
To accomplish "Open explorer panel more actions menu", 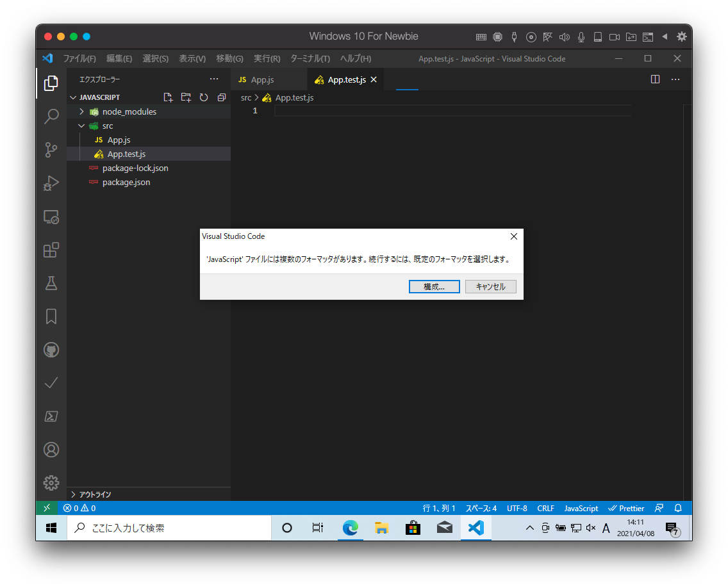I will click(x=214, y=79).
